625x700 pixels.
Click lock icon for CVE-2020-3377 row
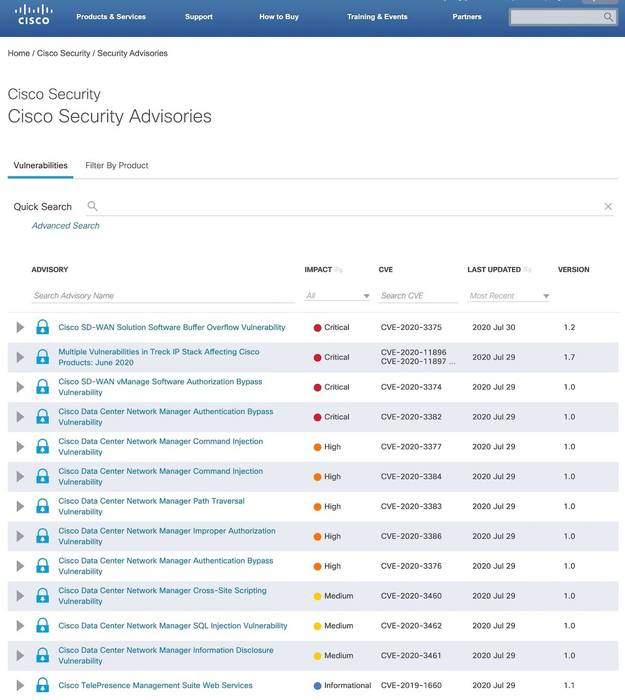pos(42,447)
